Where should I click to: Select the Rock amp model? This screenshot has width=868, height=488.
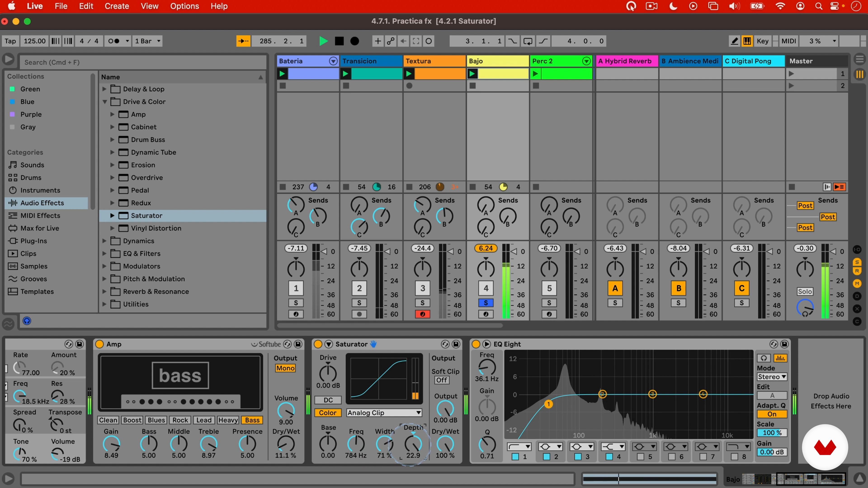pos(180,420)
